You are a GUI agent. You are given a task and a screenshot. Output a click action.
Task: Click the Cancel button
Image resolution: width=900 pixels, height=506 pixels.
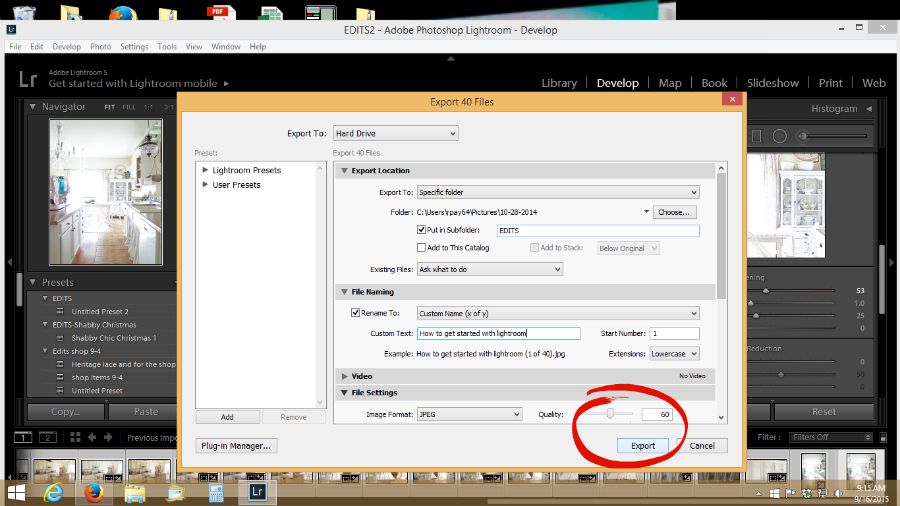tap(702, 446)
